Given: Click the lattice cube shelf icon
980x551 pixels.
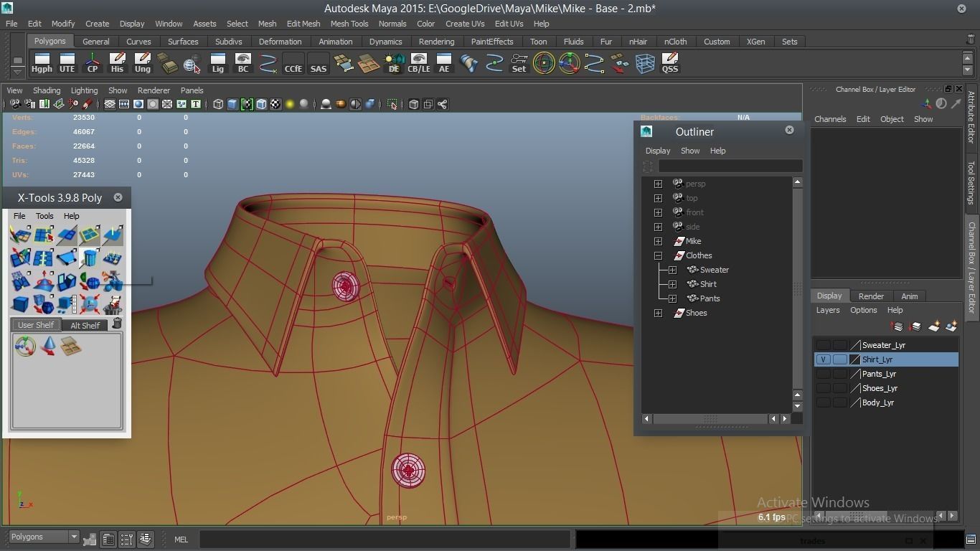Looking at the screenshot, I should pos(645,63).
